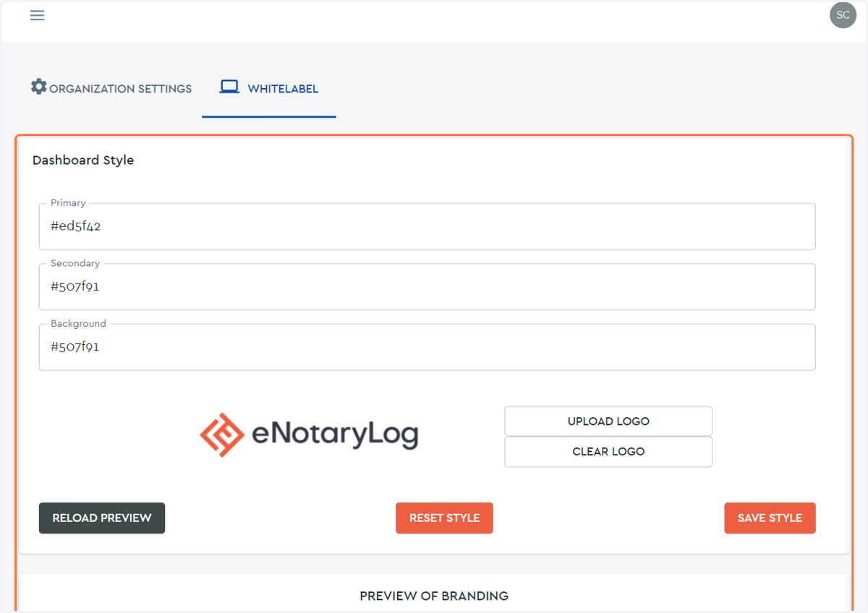Viewport: 868px width, 613px height.
Task: Click the Reset Style button
Action: click(444, 518)
